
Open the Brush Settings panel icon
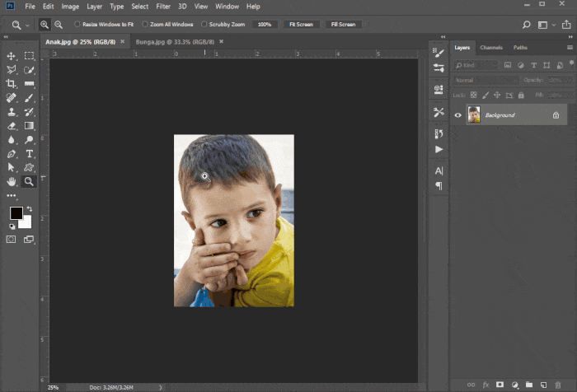[x=439, y=53]
